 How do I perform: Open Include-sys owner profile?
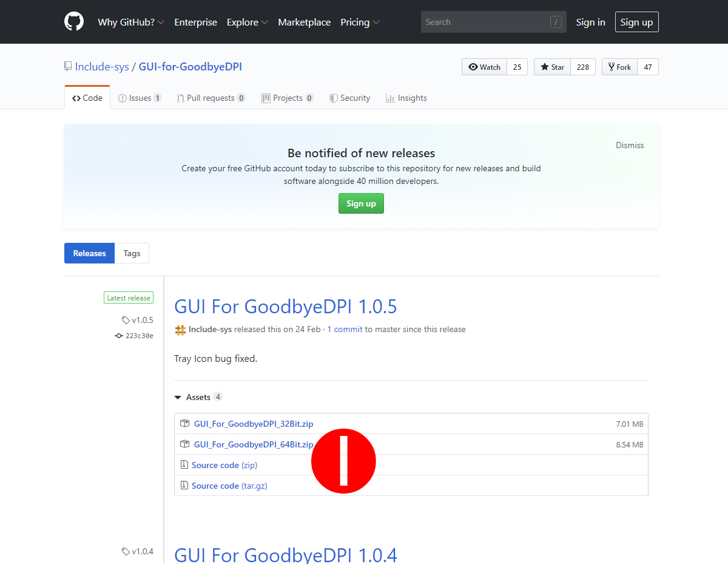[x=102, y=67]
